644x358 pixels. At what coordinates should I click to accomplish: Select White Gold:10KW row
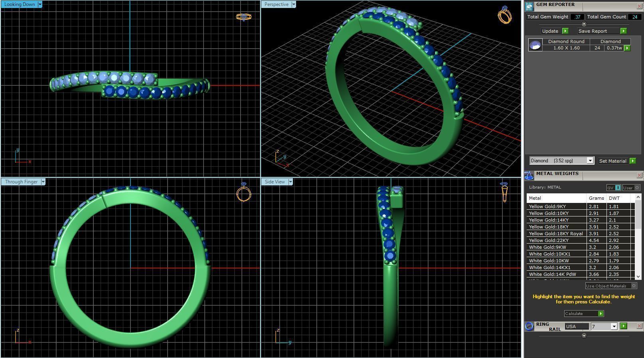pos(581,261)
